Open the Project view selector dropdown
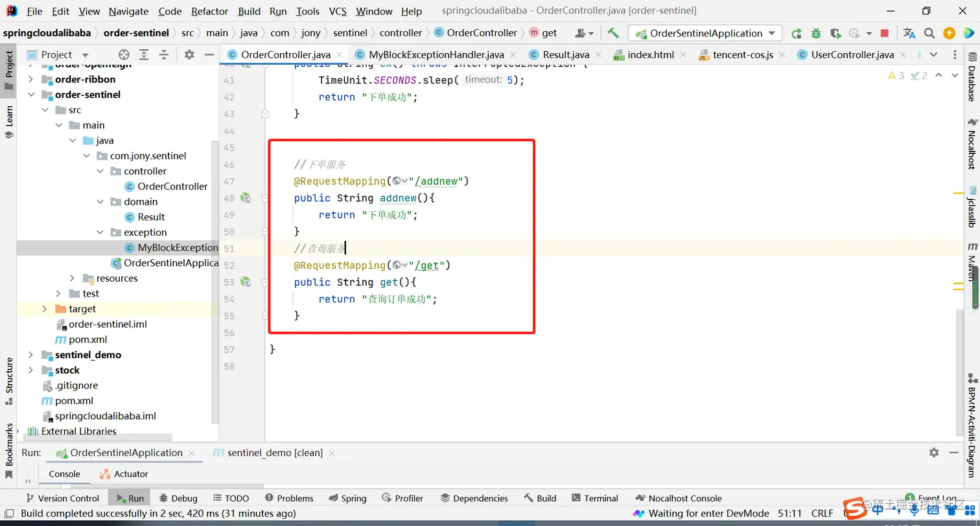The image size is (980, 526). point(58,54)
